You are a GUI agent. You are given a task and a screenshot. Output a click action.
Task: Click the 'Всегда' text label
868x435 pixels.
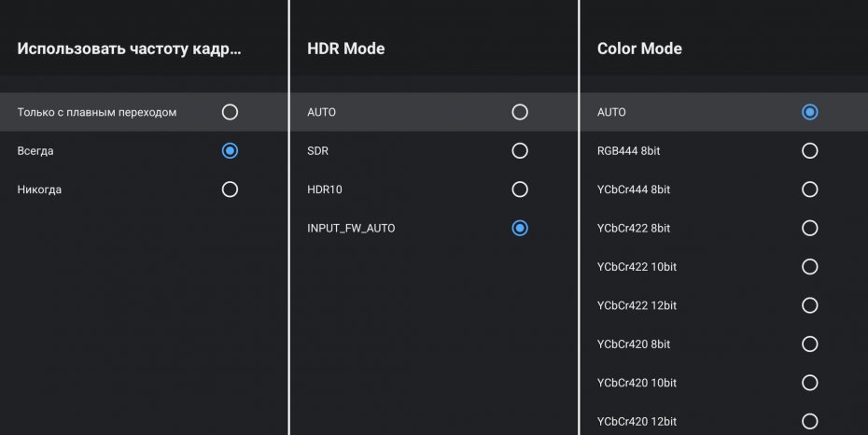tap(35, 150)
